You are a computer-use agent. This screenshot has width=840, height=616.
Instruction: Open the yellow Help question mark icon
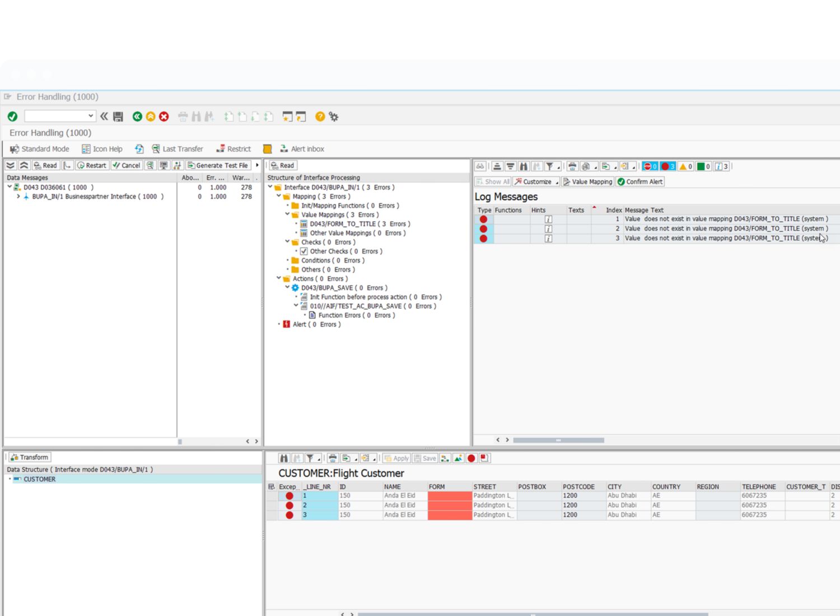(x=320, y=116)
